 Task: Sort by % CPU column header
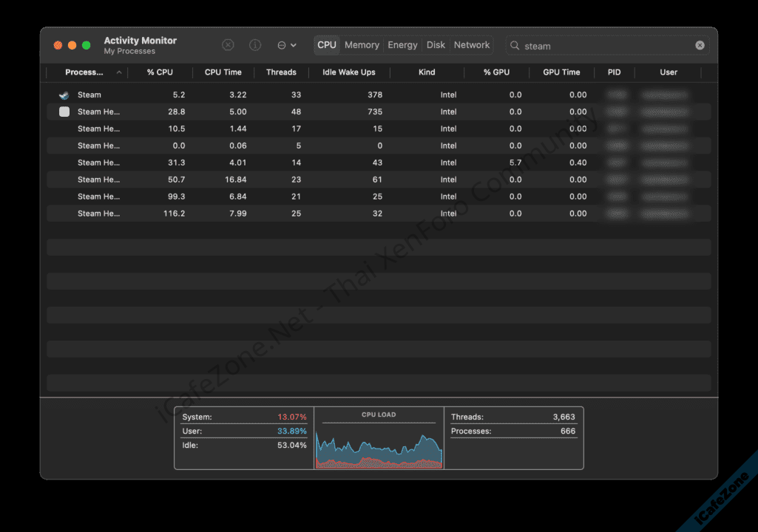pos(160,72)
